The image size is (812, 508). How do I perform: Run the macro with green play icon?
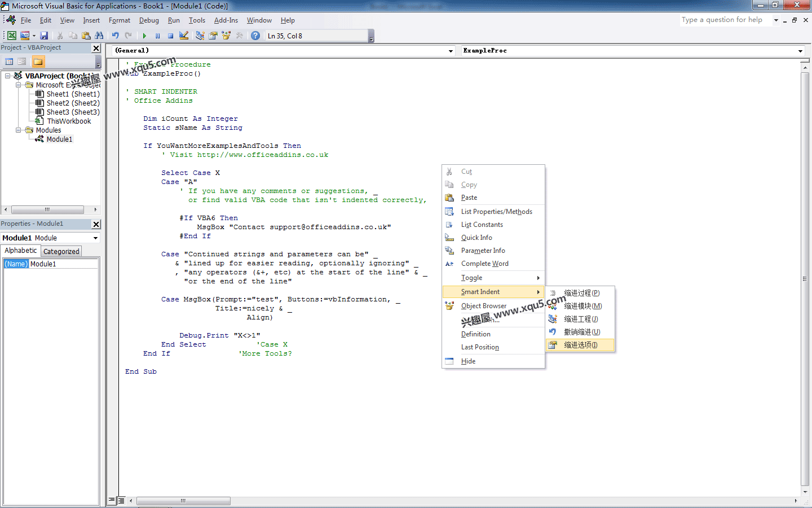(145, 36)
